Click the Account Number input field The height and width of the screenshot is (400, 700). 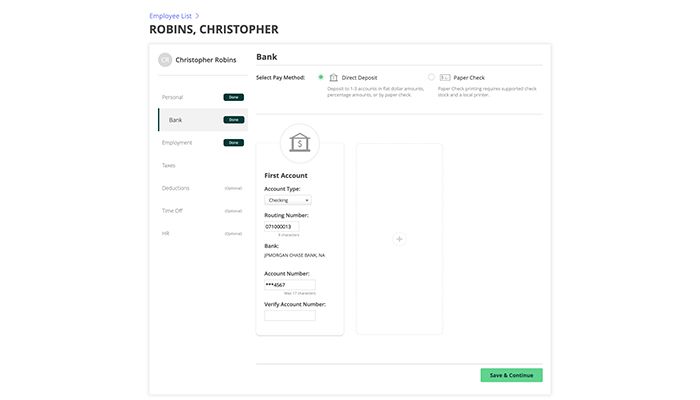click(290, 285)
